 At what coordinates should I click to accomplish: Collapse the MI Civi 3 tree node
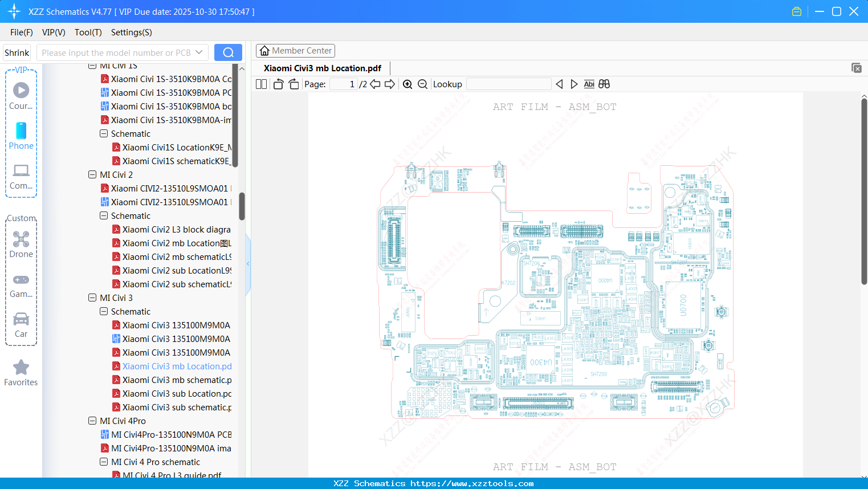click(x=92, y=298)
